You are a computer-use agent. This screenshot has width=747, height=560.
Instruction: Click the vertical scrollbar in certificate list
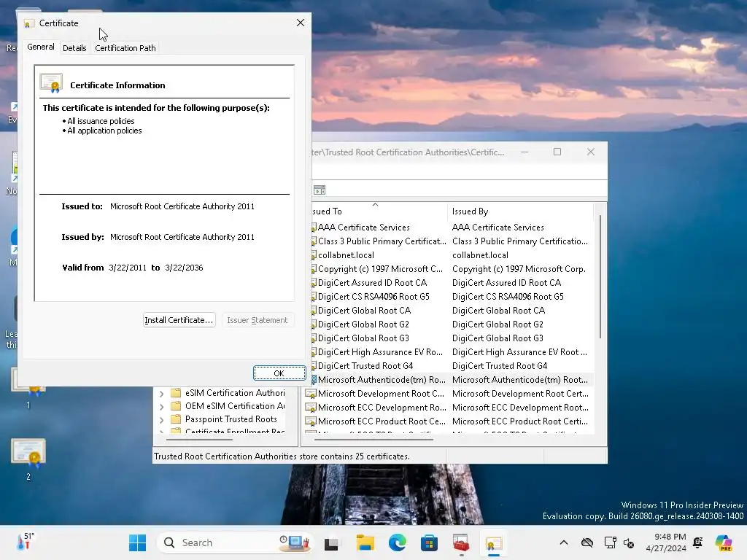(600, 276)
